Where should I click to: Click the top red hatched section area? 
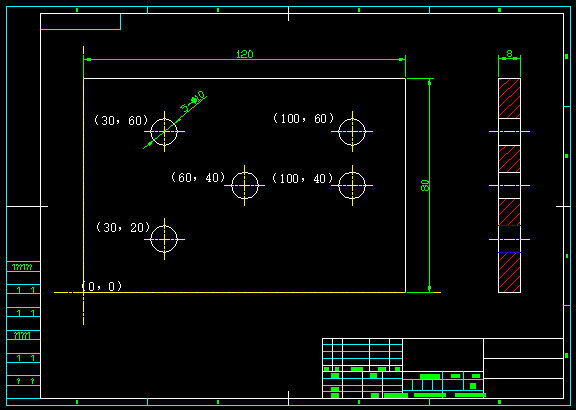509,98
